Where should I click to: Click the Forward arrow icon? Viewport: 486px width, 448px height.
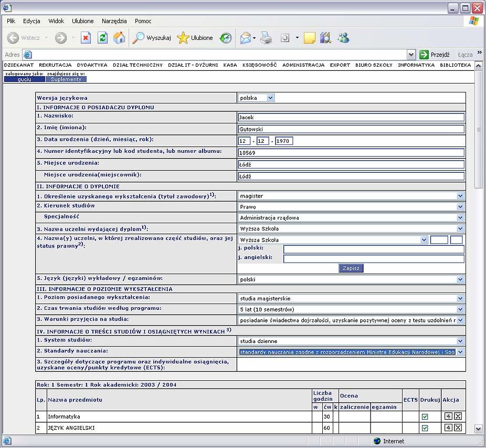click(61, 38)
